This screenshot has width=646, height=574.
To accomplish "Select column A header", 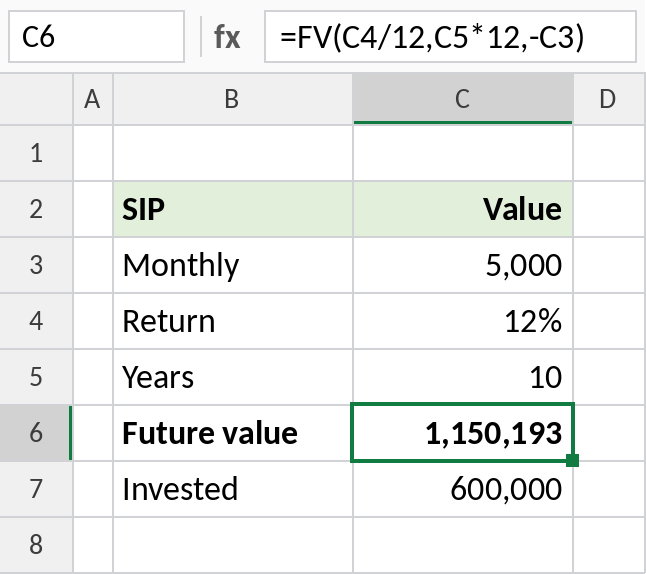I will click(93, 99).
